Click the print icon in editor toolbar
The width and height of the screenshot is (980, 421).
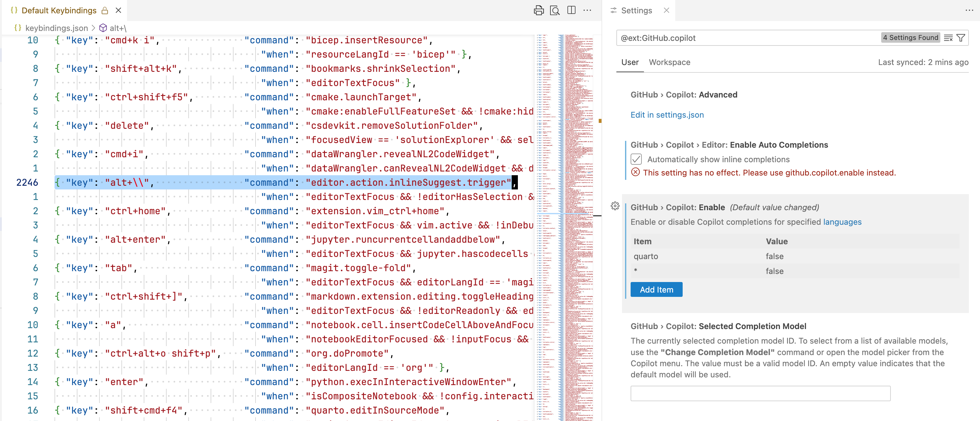pos(538,10)
